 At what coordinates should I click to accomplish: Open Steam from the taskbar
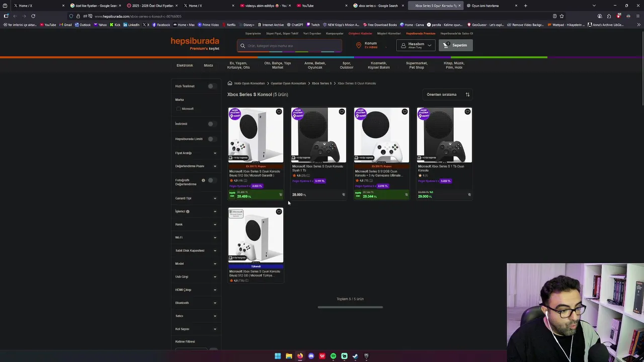pyautogui.click(x=355, y=356)
